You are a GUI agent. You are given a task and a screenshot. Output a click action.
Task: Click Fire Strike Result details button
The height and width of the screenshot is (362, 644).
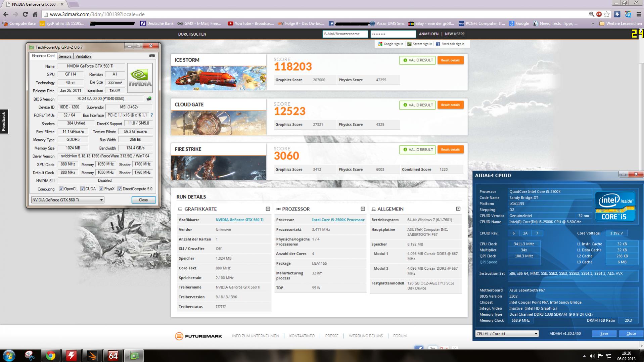(x=450, y=149)
